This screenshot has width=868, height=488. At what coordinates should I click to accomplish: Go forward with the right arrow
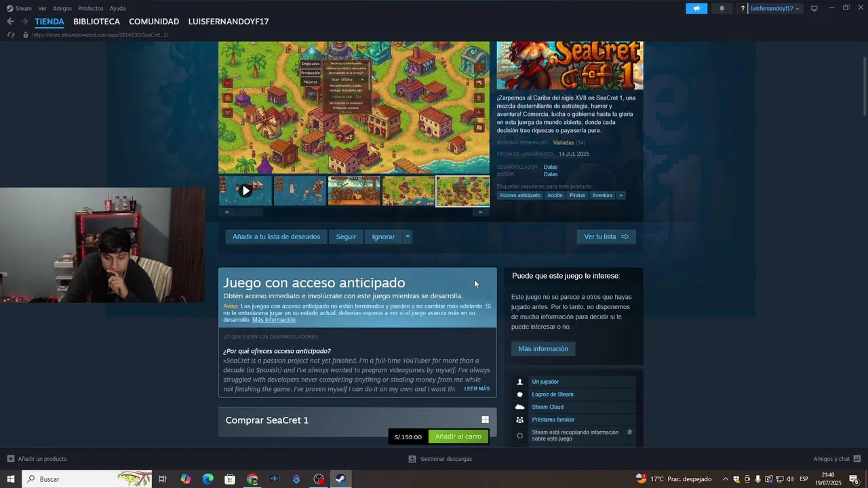[24, 22]
